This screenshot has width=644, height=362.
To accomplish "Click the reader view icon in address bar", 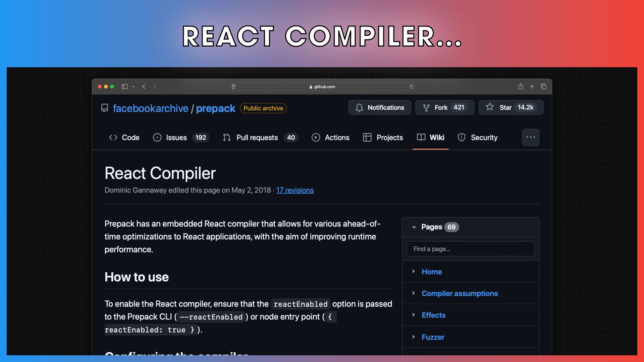I will 233,86.
